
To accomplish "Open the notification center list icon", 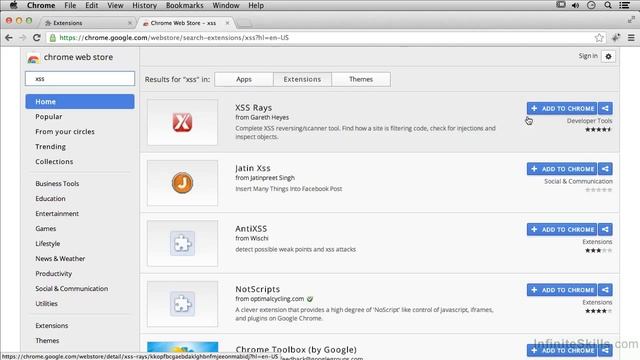I will [624, 5].
